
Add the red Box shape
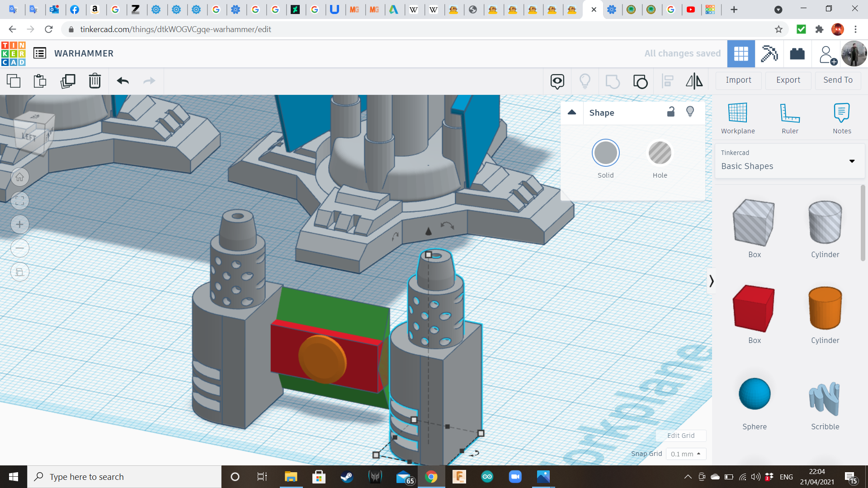tap(754, 308)
